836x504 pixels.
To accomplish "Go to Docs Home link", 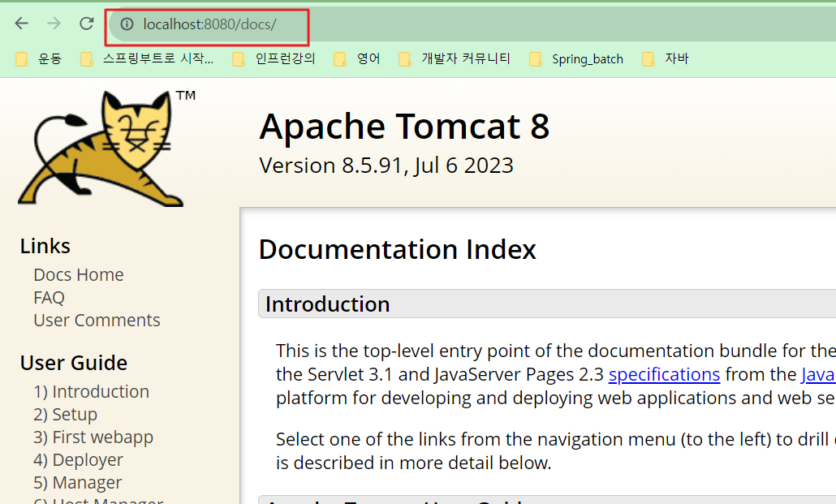I will click(x=79, y=274).
